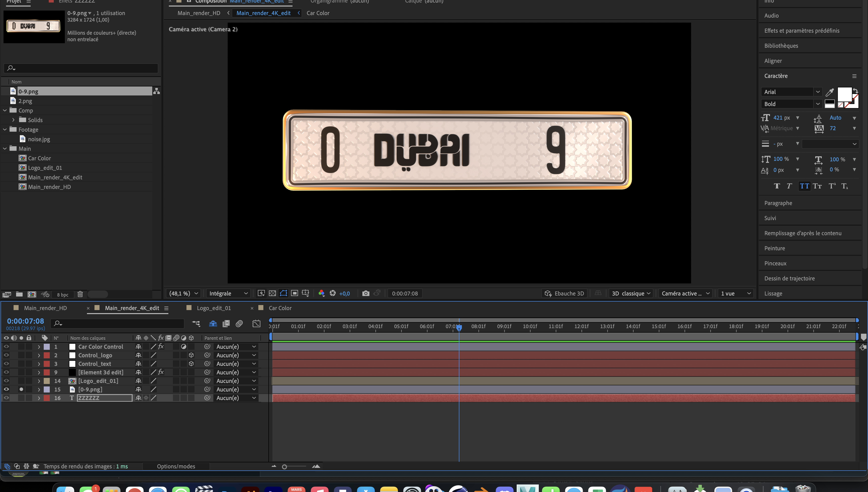The width and height of the screenshot is (868, 492).
Task: Open grid and guide options
Action: point(305,293)
